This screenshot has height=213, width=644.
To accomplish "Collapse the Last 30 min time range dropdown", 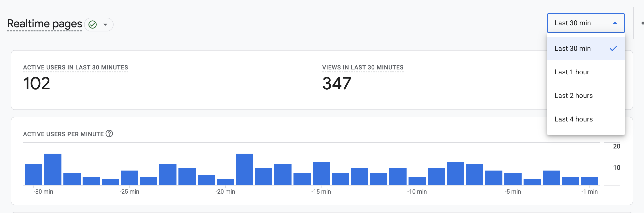I will click(x=585, y=23).
